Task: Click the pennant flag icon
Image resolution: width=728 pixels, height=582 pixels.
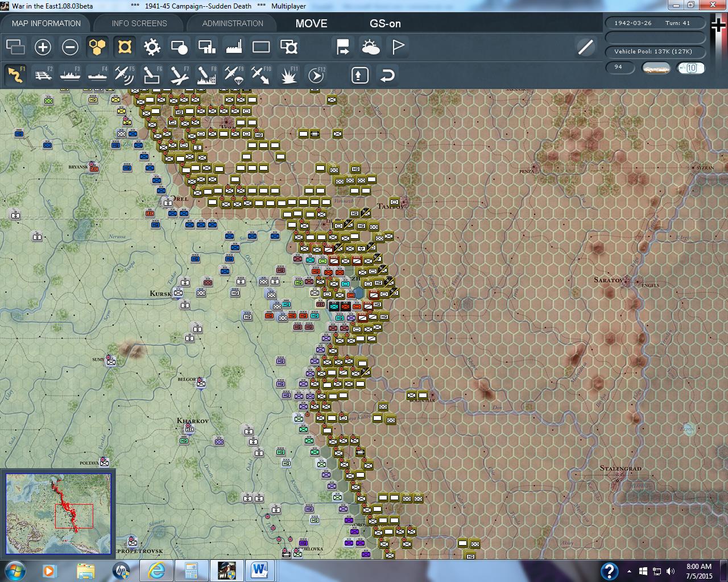Action: click(398, 47)
